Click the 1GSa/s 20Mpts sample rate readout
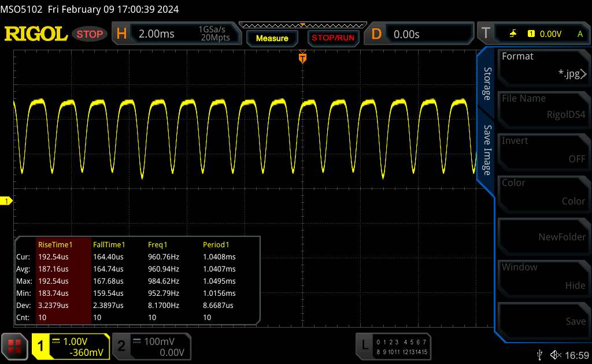 pos(215,34)
